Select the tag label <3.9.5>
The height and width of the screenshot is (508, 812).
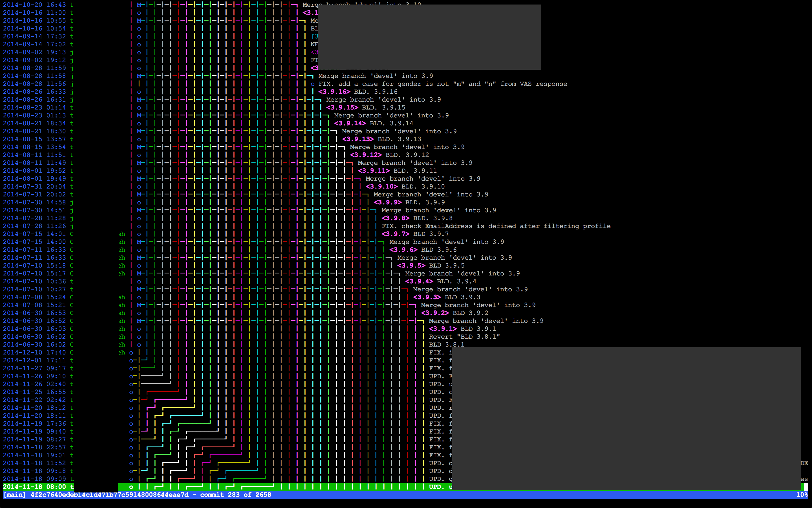[x=411, y=265]
